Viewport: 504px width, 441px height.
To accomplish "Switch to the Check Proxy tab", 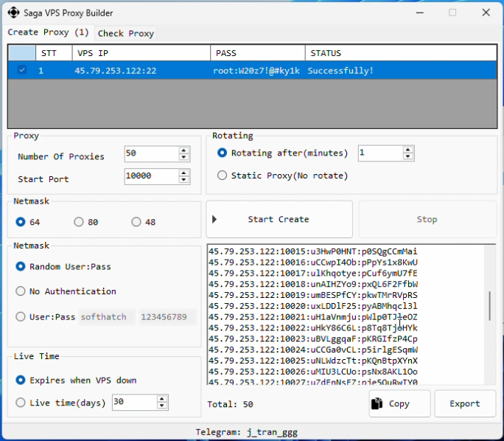I will (x=126, y=33).
